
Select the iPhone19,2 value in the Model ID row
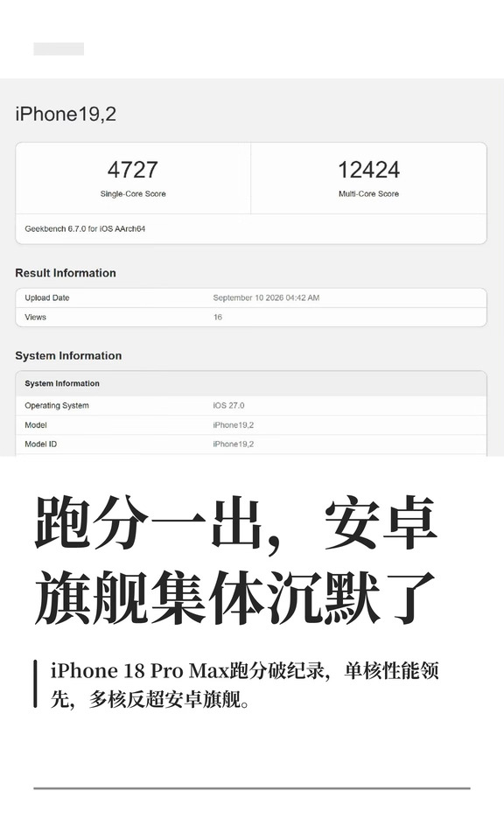pos(234,444)
